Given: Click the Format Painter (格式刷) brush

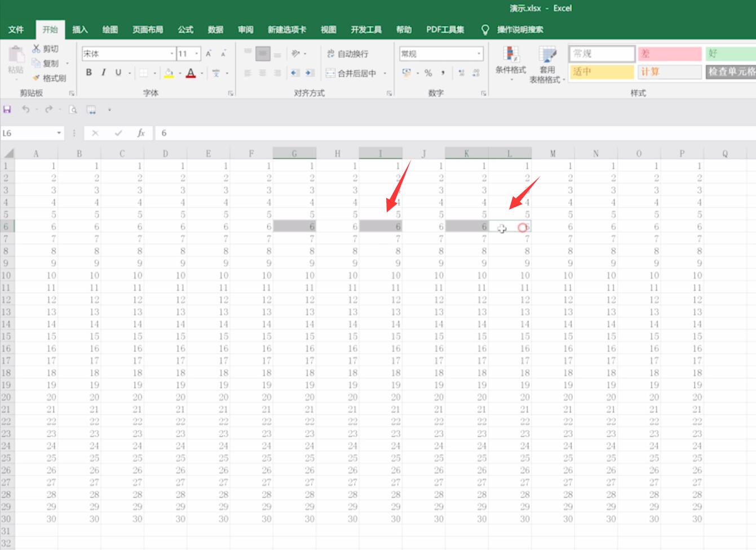Looking at the screenshot, I should click(x=37, y=78).
